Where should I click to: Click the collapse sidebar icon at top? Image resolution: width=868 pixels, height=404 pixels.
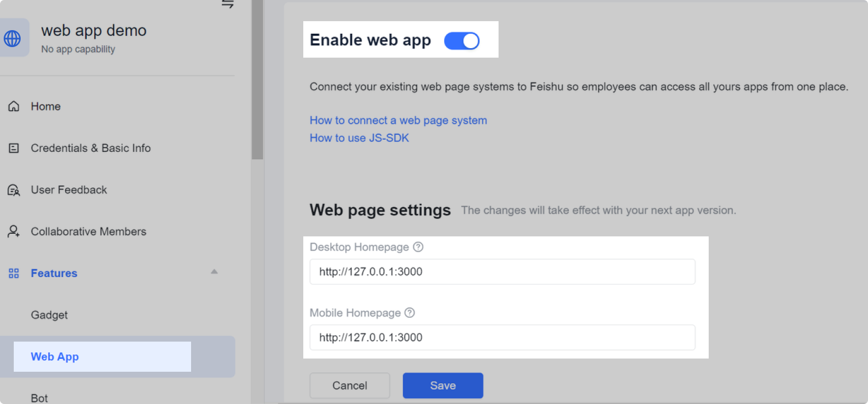228,4
